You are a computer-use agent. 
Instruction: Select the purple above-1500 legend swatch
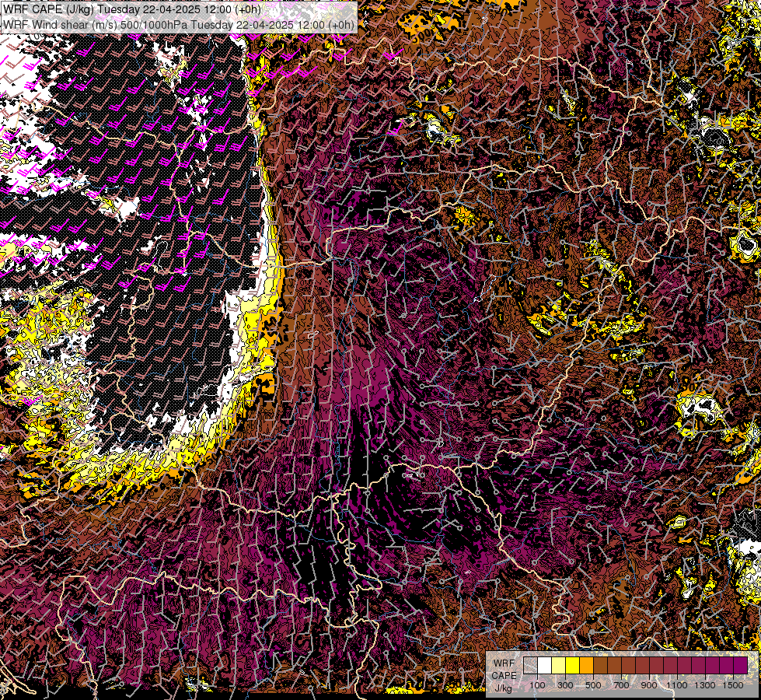click(740, 665)
